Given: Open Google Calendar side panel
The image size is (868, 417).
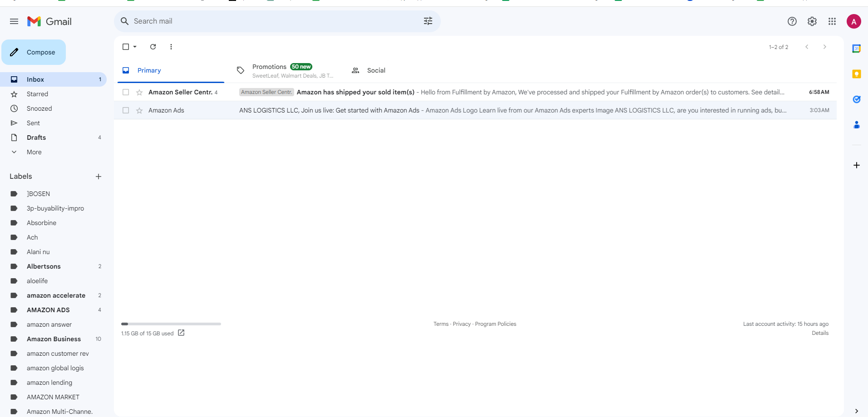Looking at the screenshot, I should click(x=857, y=49).
